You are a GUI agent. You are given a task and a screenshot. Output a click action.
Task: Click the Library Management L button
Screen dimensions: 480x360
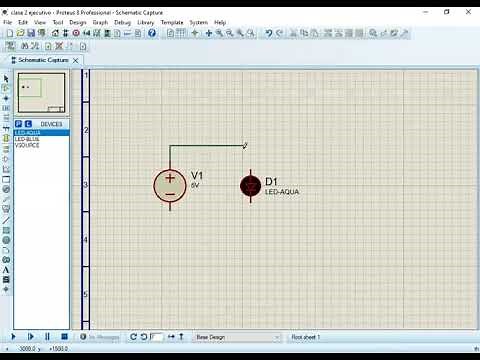[28, 124]
